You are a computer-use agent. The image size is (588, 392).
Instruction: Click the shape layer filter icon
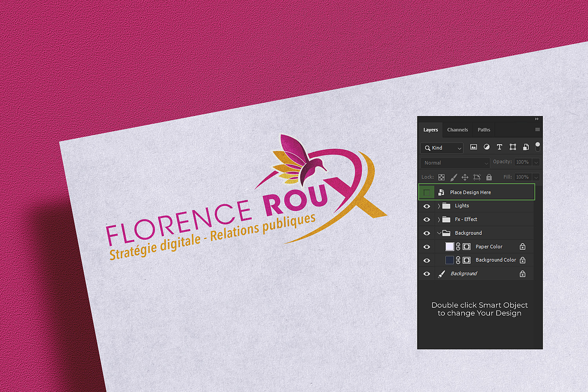(512, 147)
